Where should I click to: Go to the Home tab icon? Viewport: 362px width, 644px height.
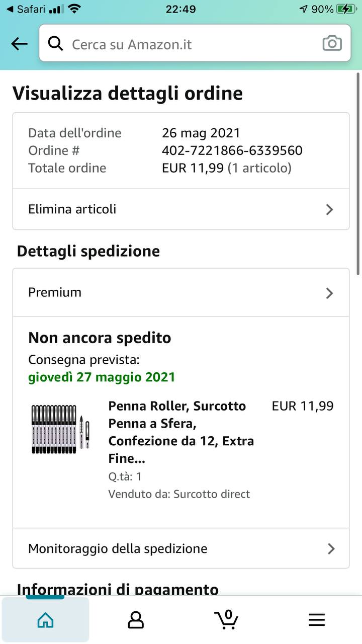[45, 620]
